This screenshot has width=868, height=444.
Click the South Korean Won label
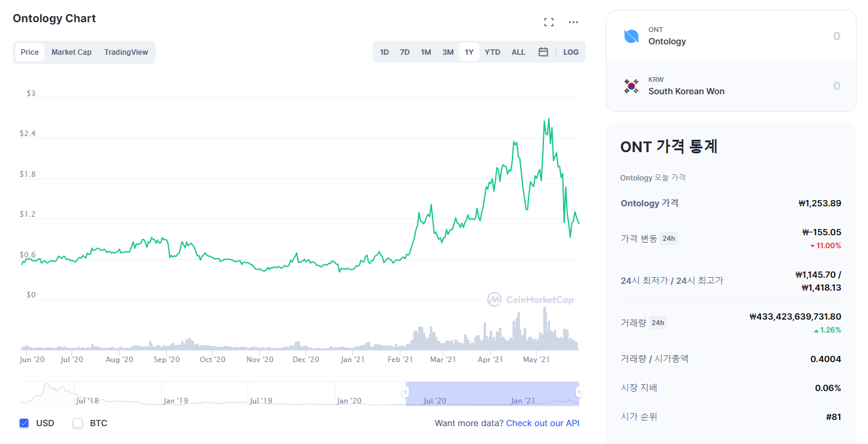[x=686, y=91]
